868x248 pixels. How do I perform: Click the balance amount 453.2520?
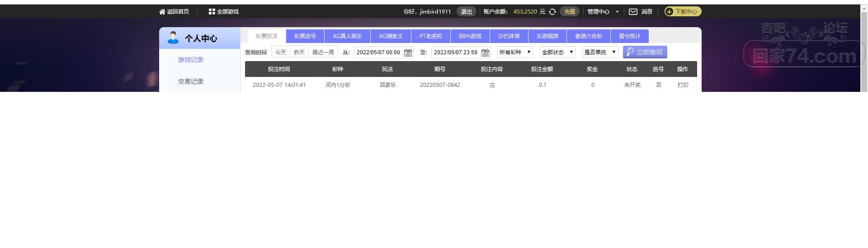pyautogui.click(x=525, y=12)
